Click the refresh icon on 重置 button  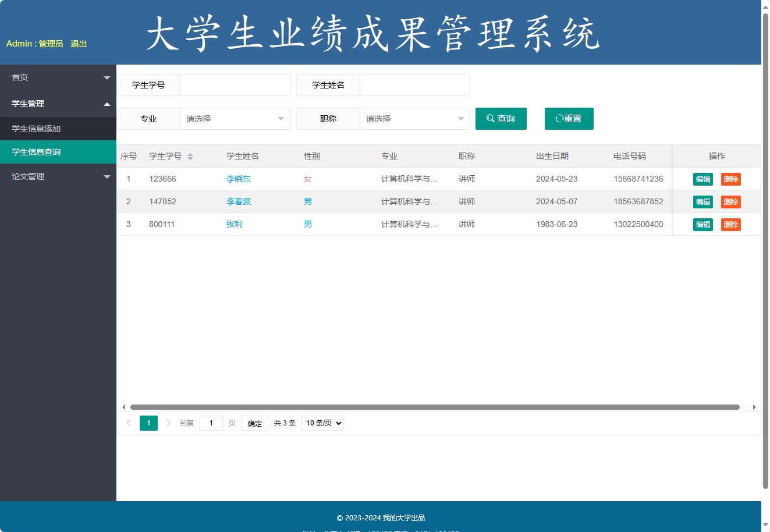[x=559, y=118]
